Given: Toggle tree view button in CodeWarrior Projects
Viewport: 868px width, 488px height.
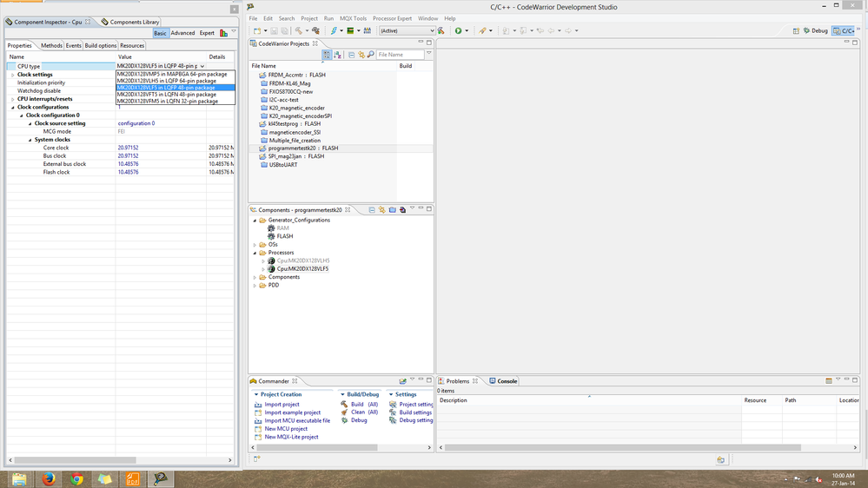Looking at the screenshot, I should 327,55.
